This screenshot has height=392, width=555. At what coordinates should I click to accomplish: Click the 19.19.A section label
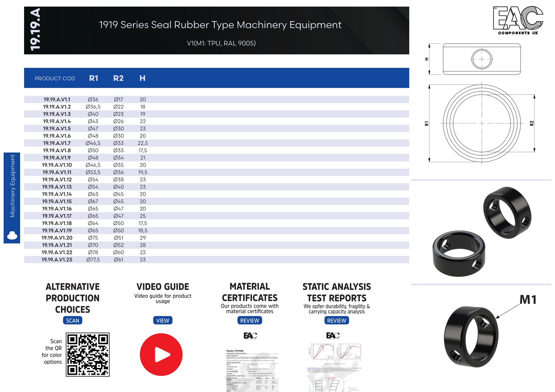pyautogui.click(x=35, y=30)
